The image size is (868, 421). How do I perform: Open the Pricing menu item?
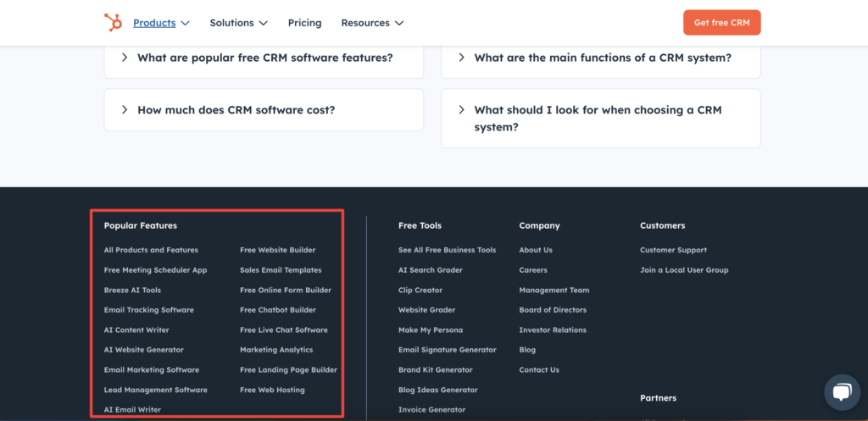pyautogui.click(x=304, y=23)
